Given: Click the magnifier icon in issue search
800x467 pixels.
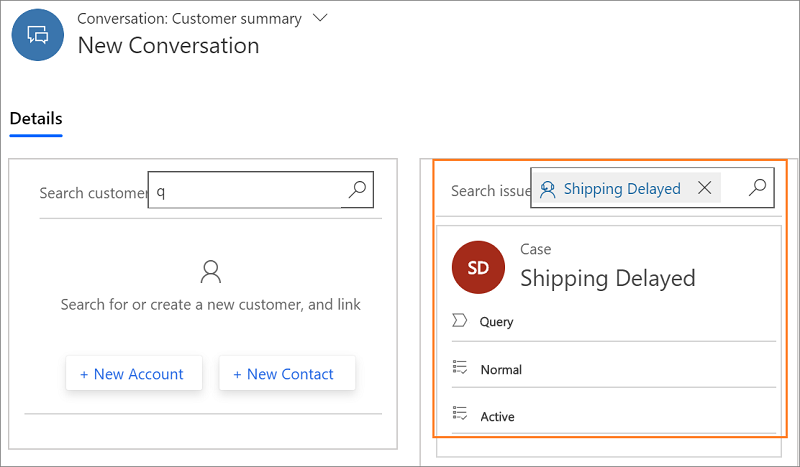Looking at the screenshot, I should [x=758, y=187].
